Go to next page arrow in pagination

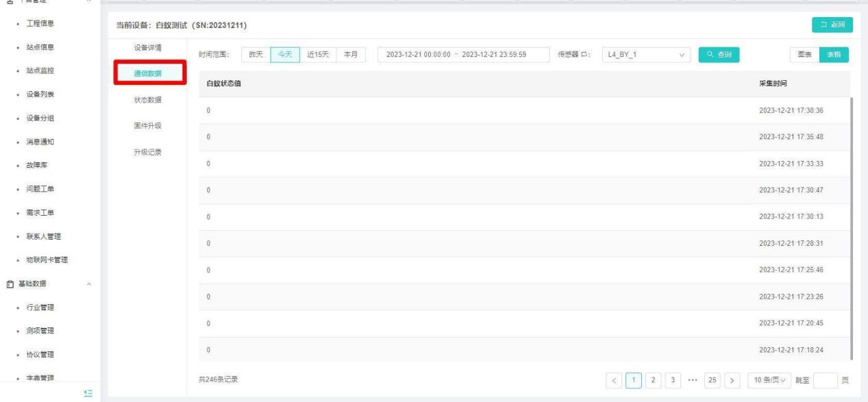(x=734, y=379)
